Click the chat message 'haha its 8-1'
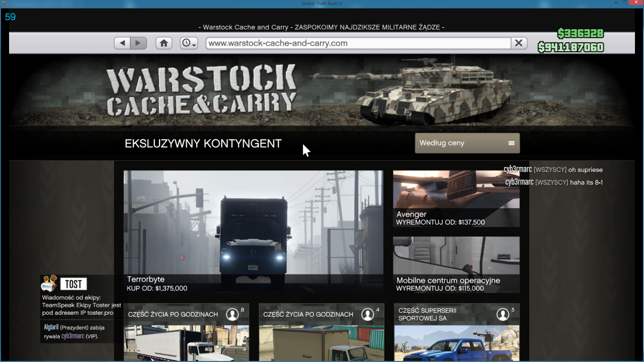Image resolution: width=644 pixels, height=362 pixels. click(x=586, y=183)
